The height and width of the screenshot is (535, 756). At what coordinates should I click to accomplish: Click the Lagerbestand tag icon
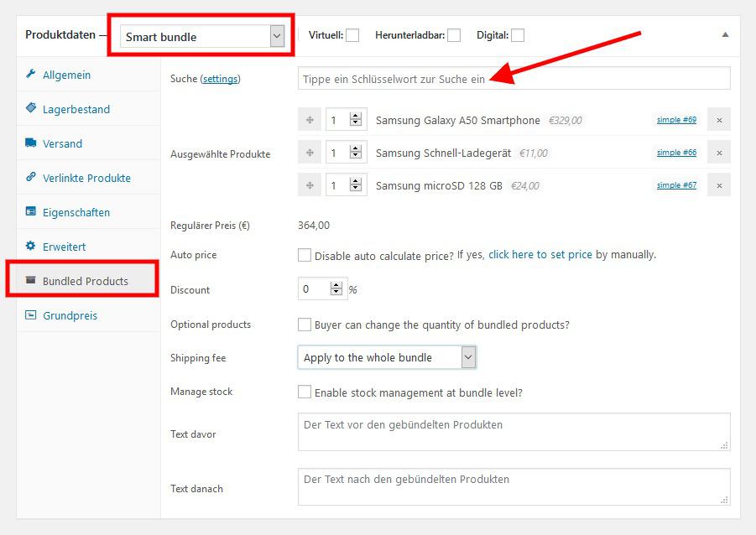coord(31,109)
